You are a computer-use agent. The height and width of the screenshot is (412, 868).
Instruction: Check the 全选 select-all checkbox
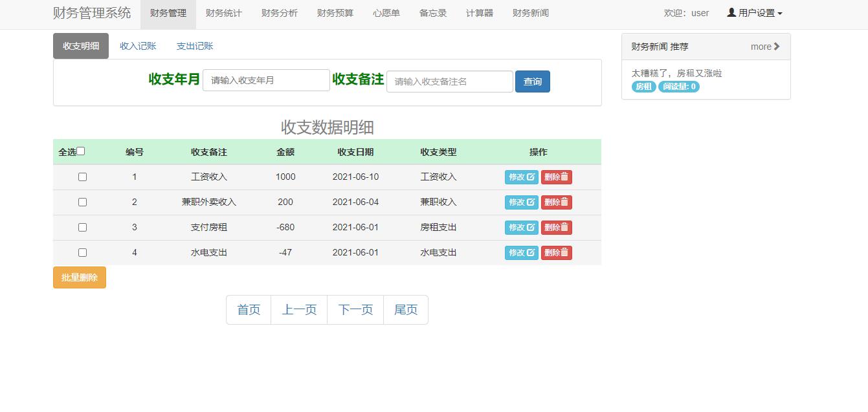pos(80,150)
